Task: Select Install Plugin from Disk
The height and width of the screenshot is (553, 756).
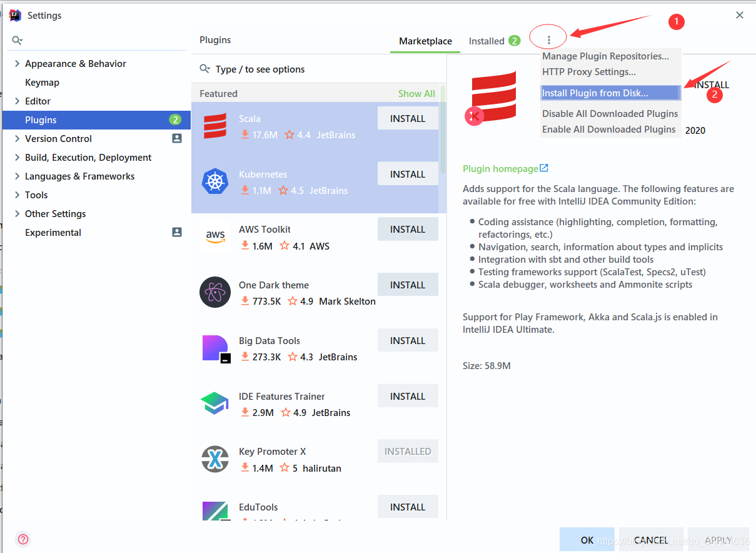Action: coord(610,93)
